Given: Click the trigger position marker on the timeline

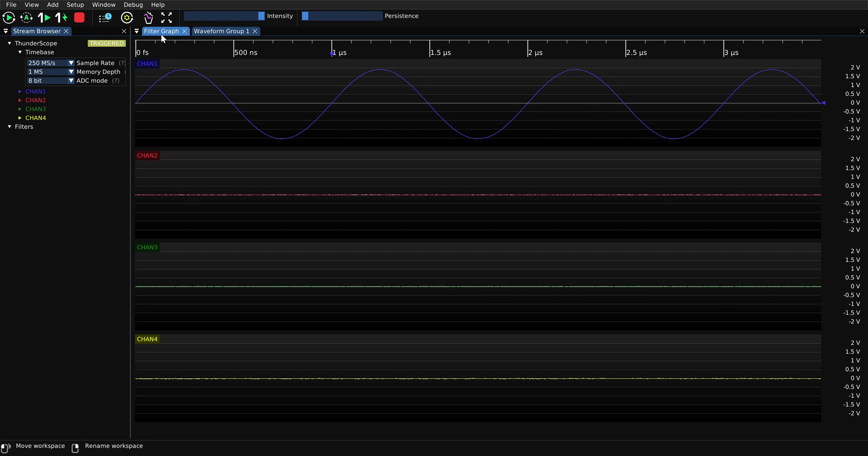Looking at the screenshot, I should pos(332,54).
